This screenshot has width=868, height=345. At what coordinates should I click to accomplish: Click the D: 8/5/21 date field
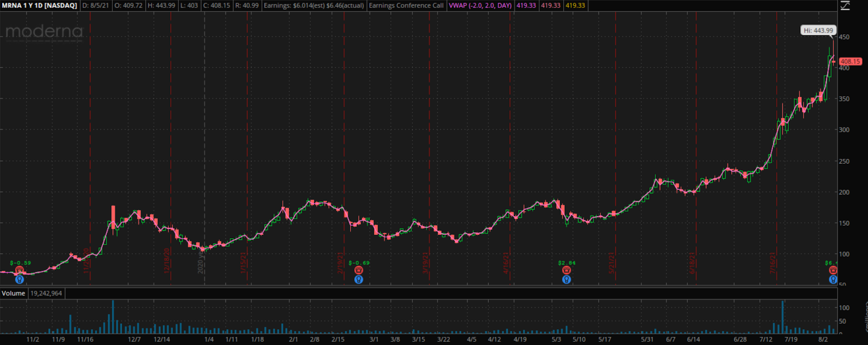point(96,5)
